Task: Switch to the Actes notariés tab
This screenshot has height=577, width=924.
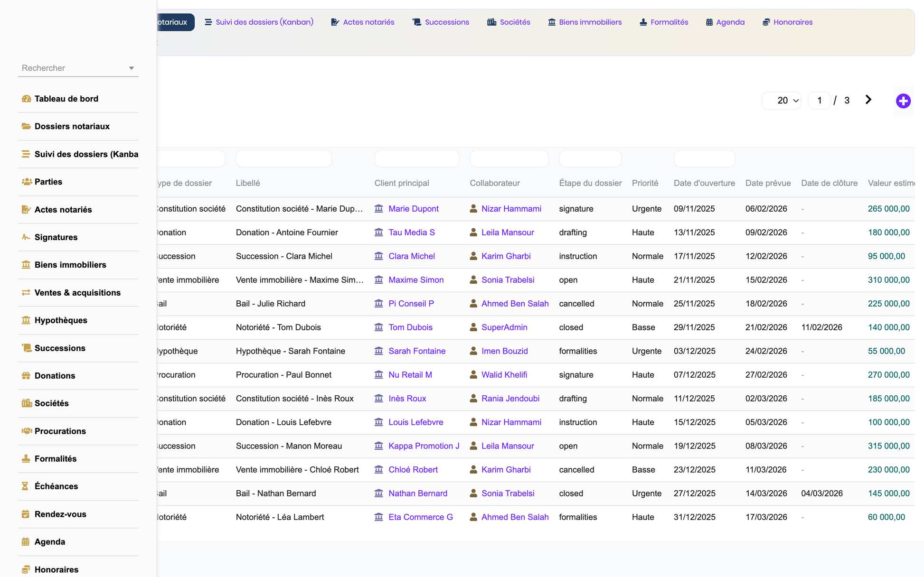Action: pyautogui.click(x=363, y=22)
